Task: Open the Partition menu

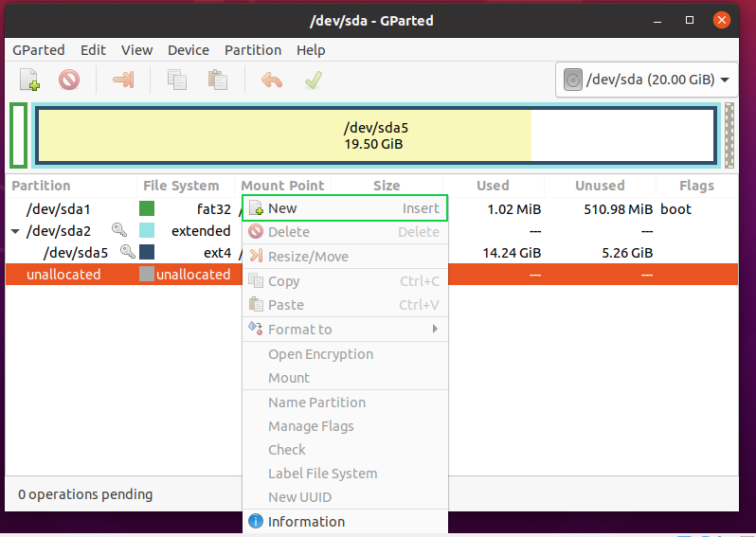Action: 253,50
